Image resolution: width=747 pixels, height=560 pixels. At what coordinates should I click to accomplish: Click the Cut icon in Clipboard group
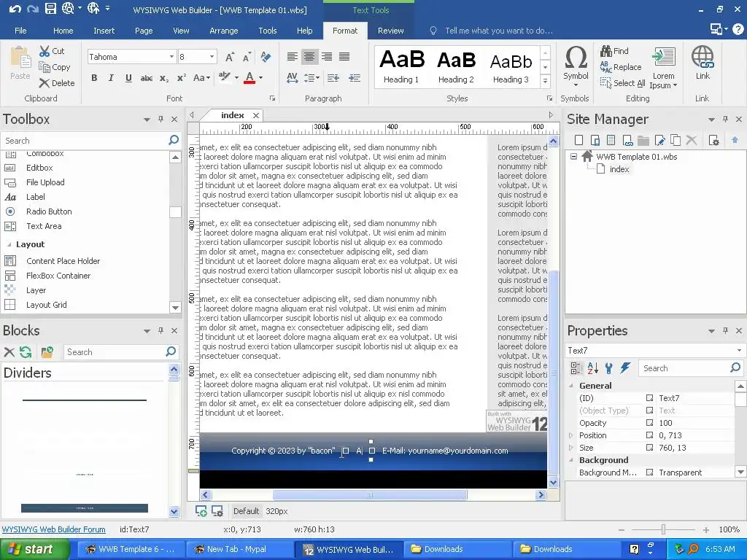tap(44, 51)
